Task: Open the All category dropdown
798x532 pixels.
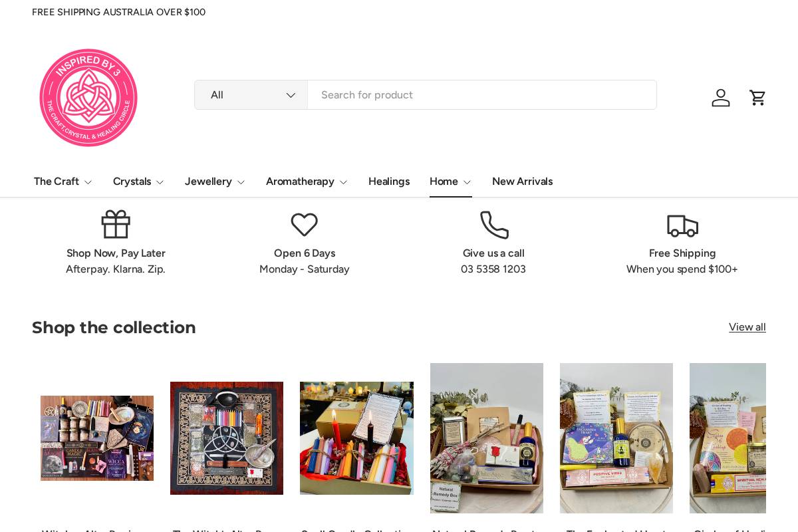Action: point(251,95)
